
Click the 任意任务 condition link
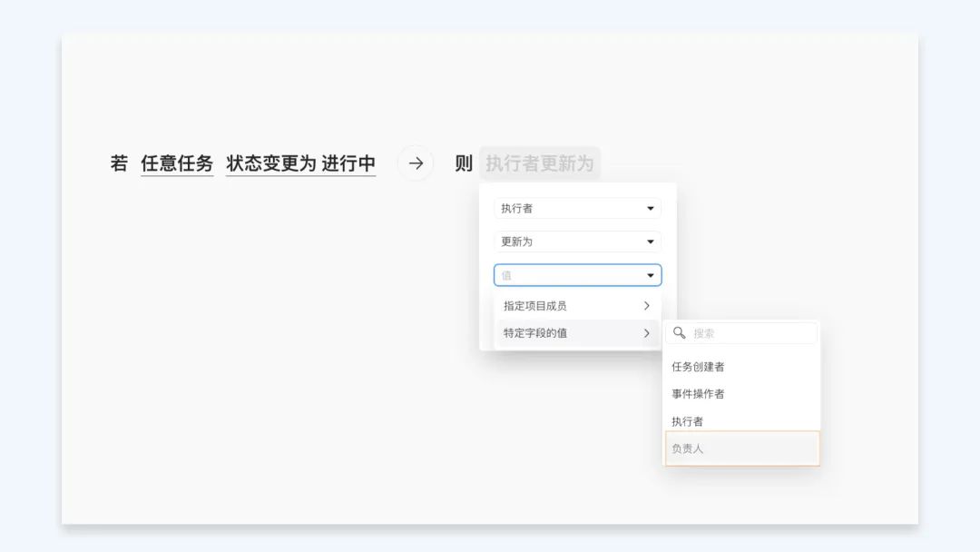(177, 163)
